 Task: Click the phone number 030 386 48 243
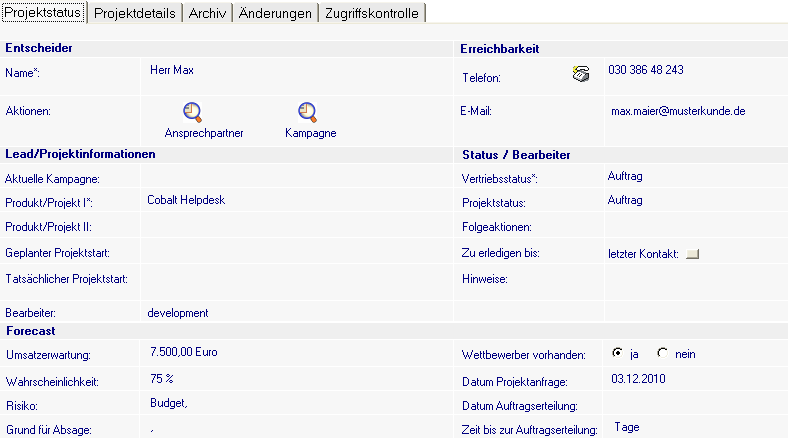[x=646, y=70]
